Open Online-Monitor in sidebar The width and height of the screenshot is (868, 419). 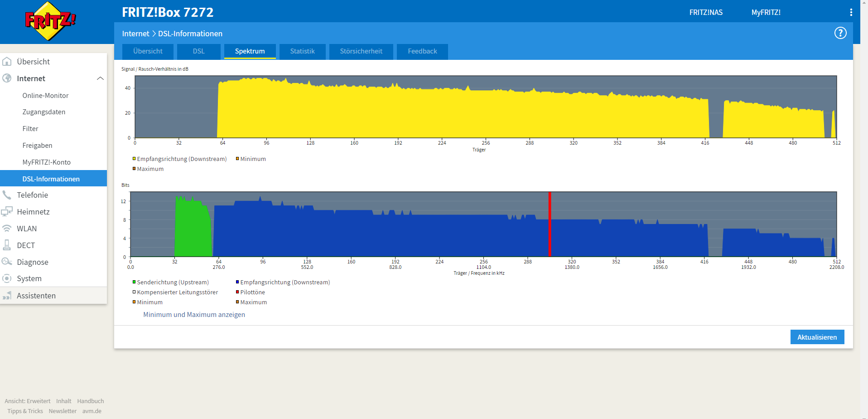point(45,96)
